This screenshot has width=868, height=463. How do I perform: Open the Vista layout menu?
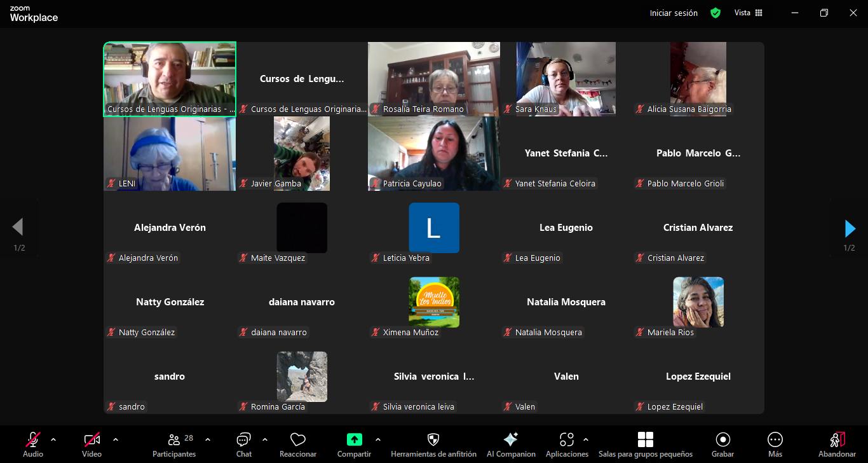click(749, 13)
